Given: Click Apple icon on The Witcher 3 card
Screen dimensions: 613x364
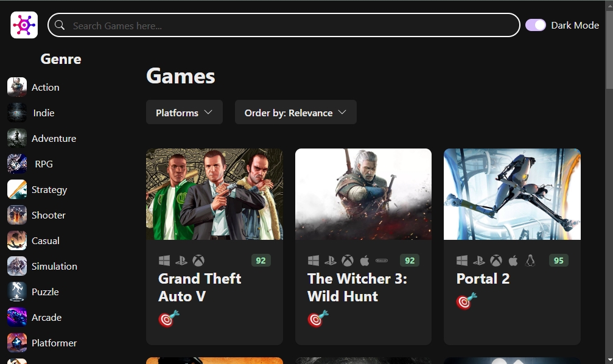Looking at the screenshot, I should point(365,261).
